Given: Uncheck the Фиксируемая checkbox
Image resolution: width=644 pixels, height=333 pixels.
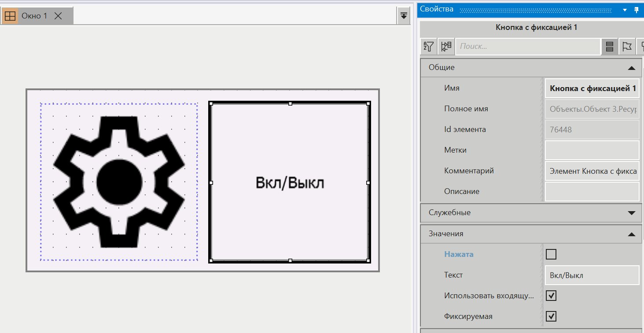Looking at the screenshot, I should (551, 316).
